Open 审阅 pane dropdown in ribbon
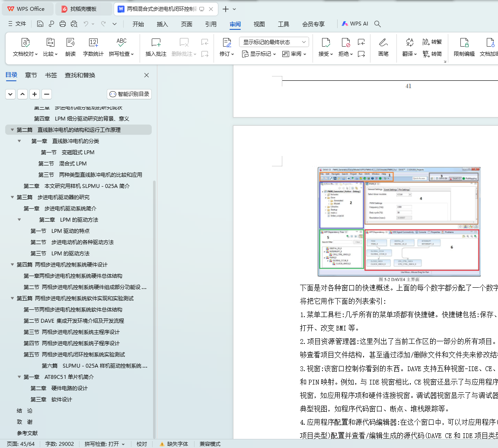The height and width of the screenshot is (448, 498). pos(294,54)
